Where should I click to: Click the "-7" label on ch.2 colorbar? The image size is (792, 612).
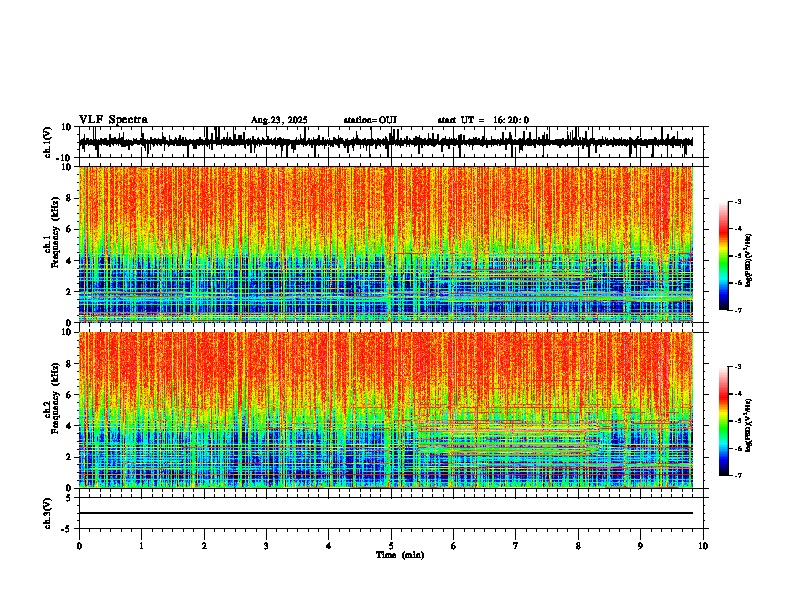738,475
